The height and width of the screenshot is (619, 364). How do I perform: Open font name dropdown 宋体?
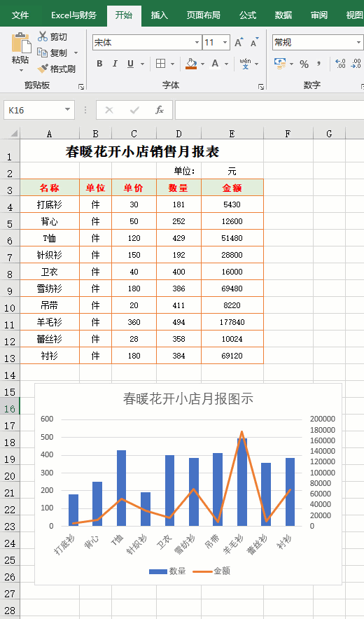point(197,42)
